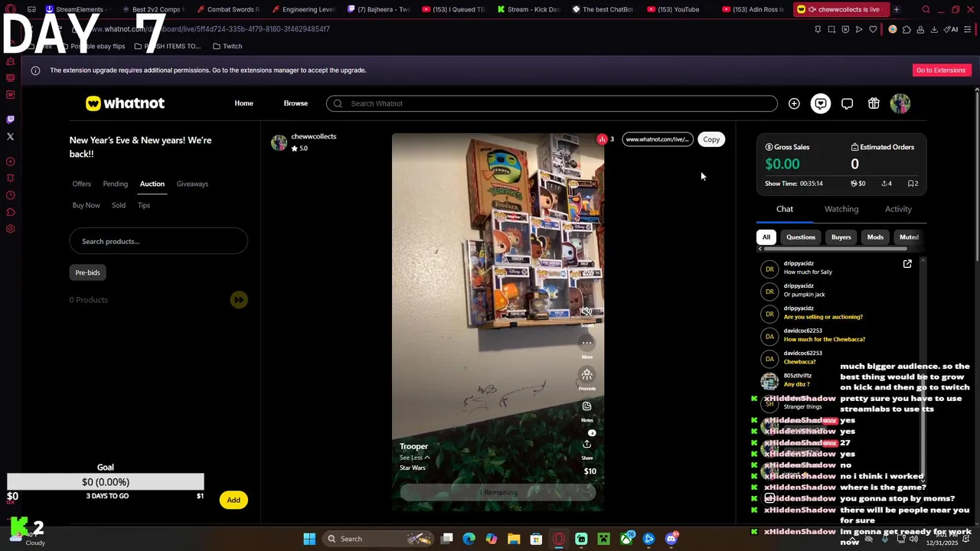This screenshot has width=980, height=551.
Task: Switch to the Stream - Kick Dashboard browser tab
Action: pyautogui.click(x=528, y=9)
